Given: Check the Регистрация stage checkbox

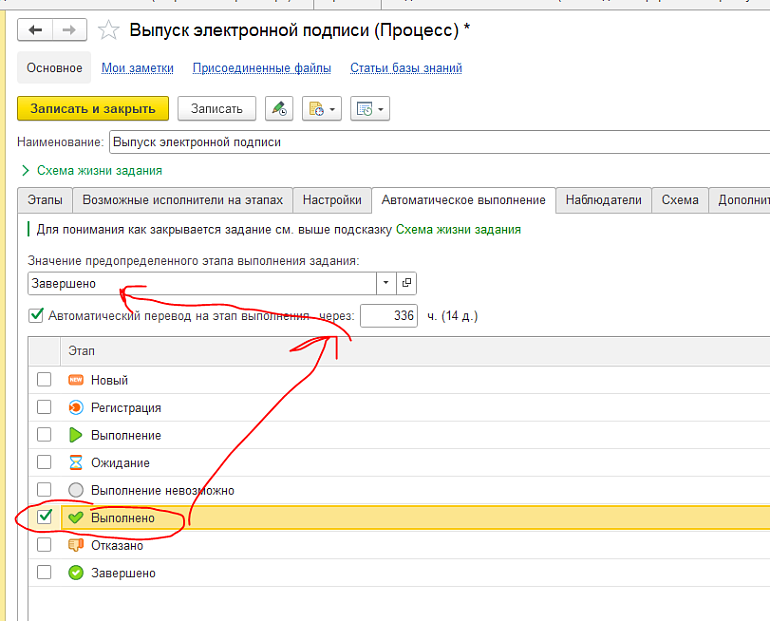Looking at the screenshot, I should [x=44, y=407].
